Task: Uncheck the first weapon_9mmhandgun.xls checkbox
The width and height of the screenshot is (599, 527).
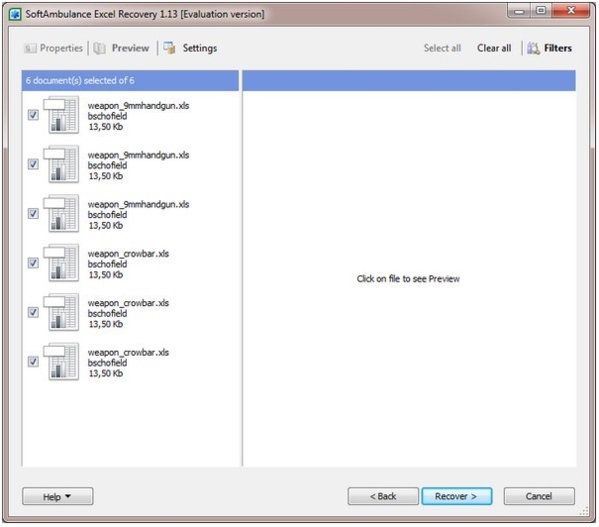Action: (33, 115)
